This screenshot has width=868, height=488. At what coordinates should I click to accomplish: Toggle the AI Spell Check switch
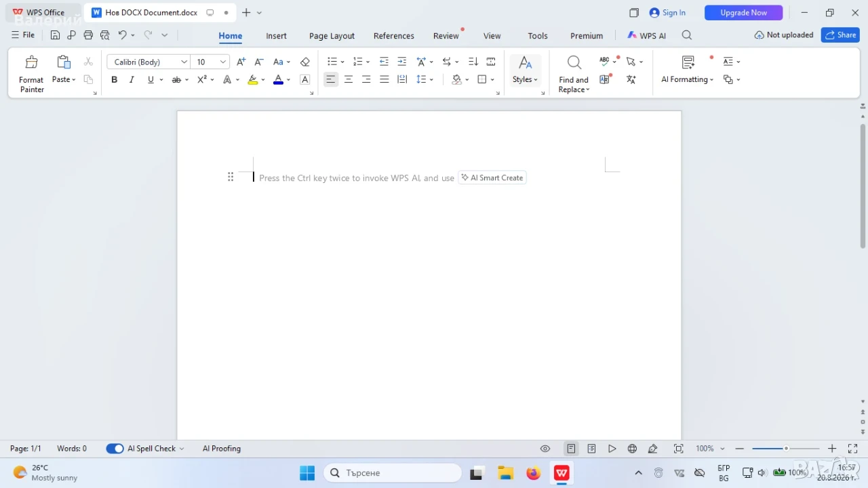pyautogui.click(x=115, y=449)
